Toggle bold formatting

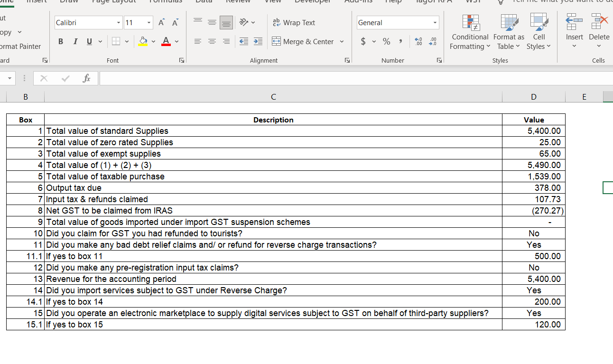tap(61, 42)
